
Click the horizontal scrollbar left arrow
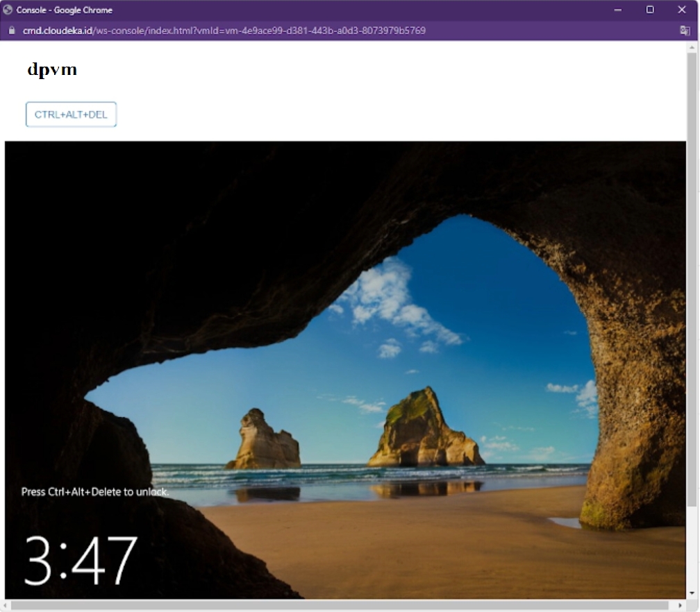(x=6, y=605)
